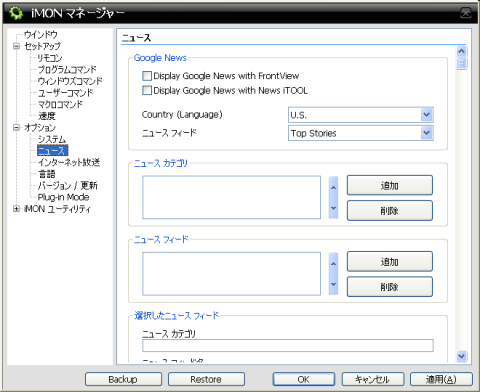
Task: Select ウインドウ in the tree
Action: [x=41, y=34]
